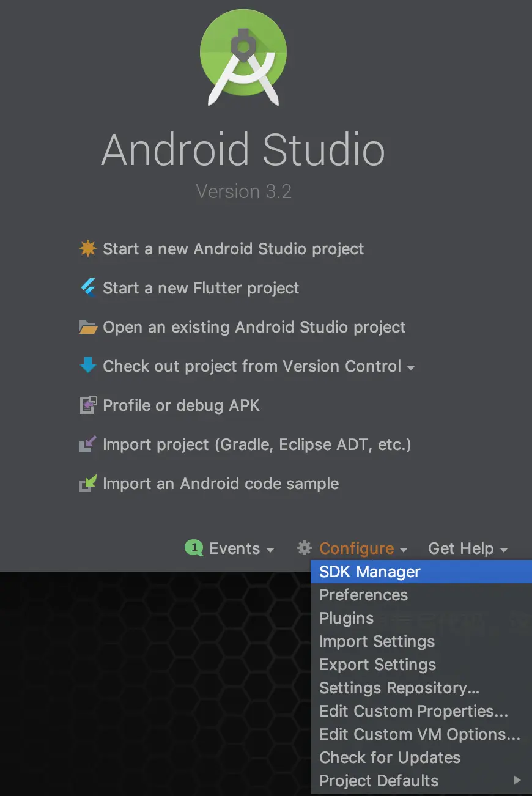Screen dimensions: 532x796
Task: Select SDK Manager from the menu
Action: (x=421, y=572)
